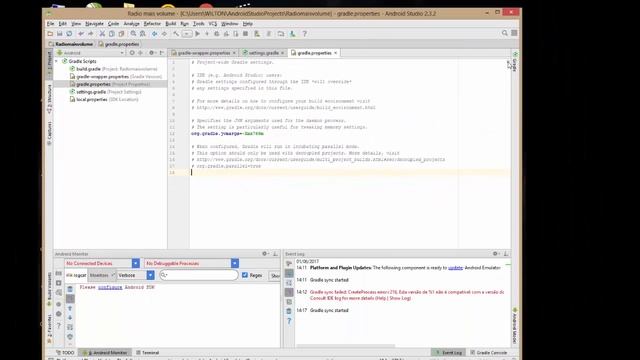The image size is (640, 360).
Task: Click the Open folder toolbar icon
Action: click(50, 34)
